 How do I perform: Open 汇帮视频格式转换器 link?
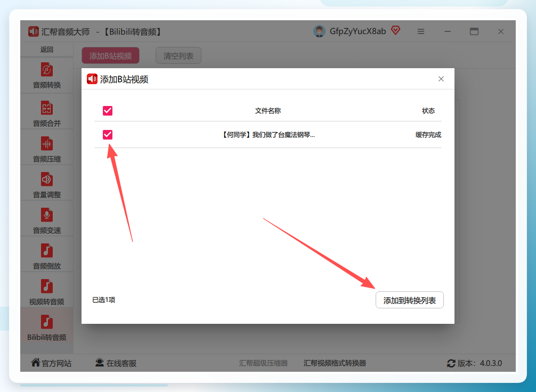point(335,363)
